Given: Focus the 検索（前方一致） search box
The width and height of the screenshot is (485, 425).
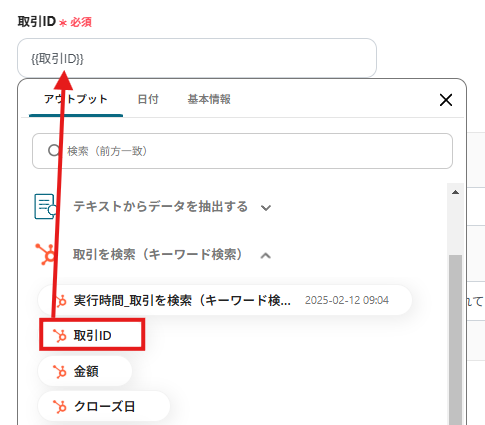Looking at the screenshot, I should click(x=242, y=151).
